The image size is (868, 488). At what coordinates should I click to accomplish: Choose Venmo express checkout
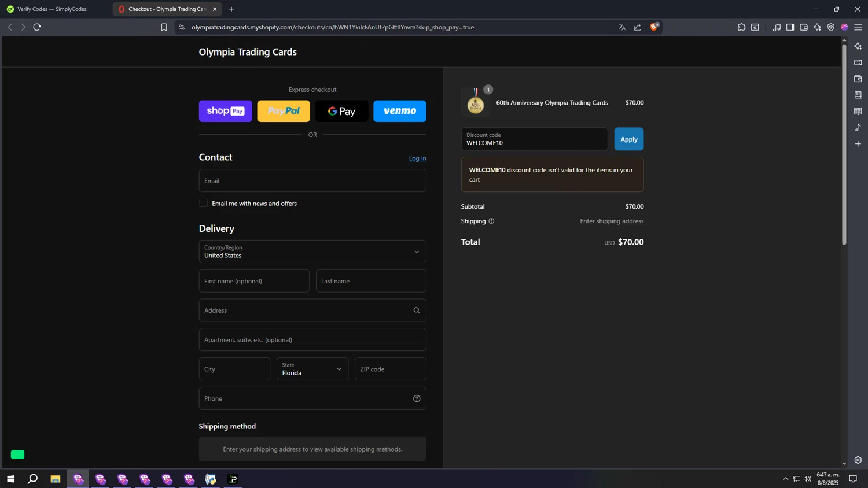pos(400,111)
